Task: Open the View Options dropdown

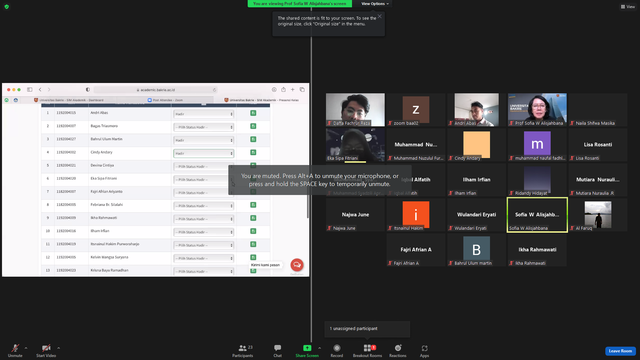Action: pyautogui.click(x=375, y=4)
